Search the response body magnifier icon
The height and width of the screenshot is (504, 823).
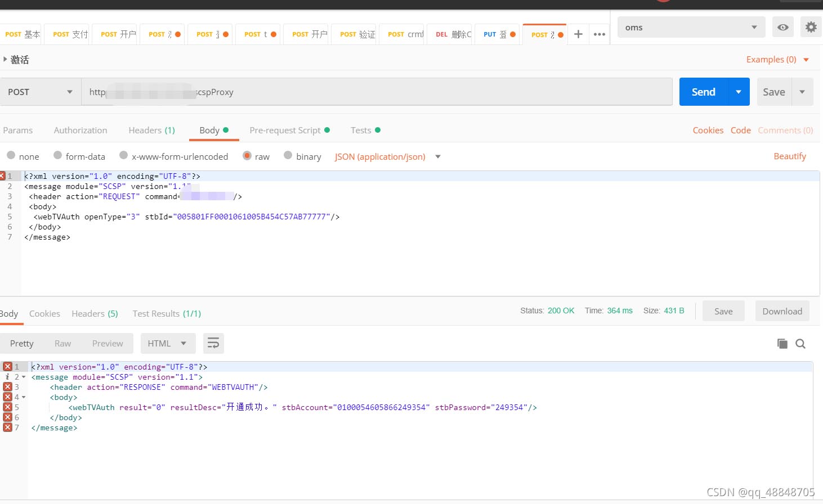(x=800, y=344)
